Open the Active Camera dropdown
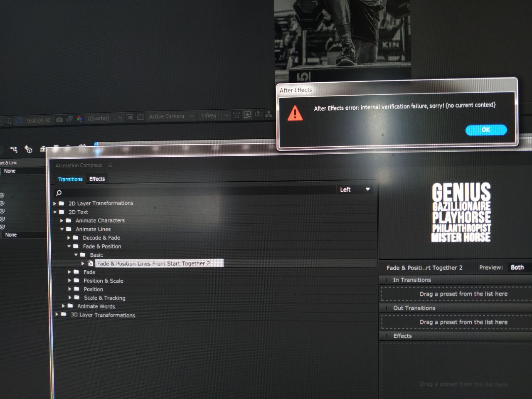The image size is (532, 399). tap(171, 116)
